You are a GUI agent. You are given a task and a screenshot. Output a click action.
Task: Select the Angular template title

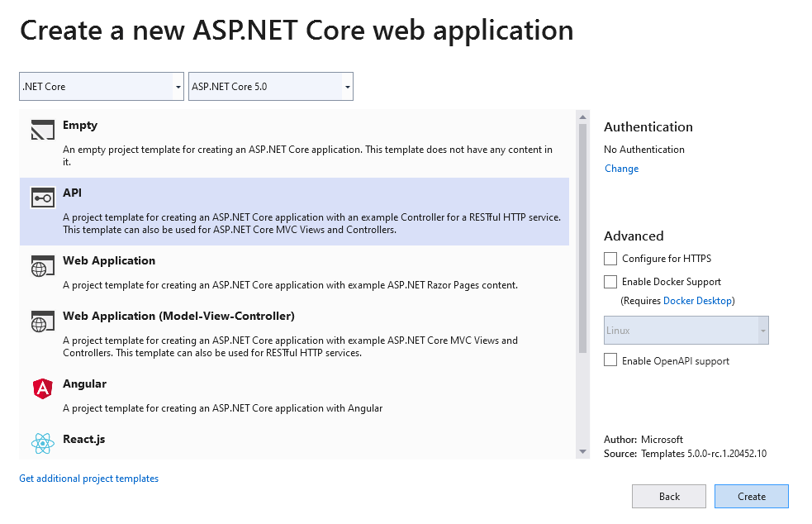84,383
